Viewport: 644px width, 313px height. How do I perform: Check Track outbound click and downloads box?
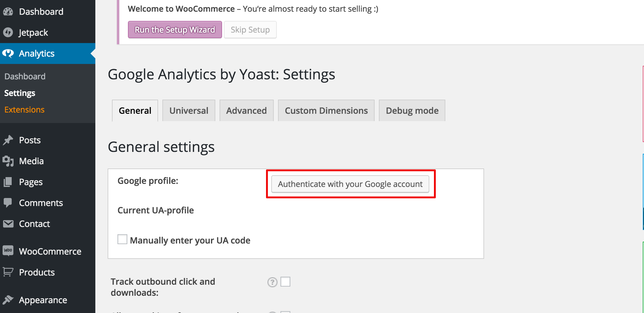pyautogui.click(x=285, y=282)
